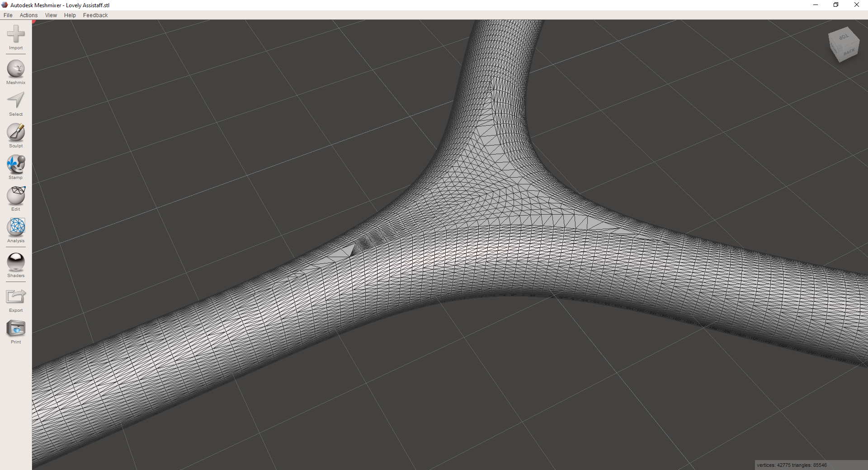Open the Meshmix panel
The image size is (868, 470).
(x=16, y=69)
